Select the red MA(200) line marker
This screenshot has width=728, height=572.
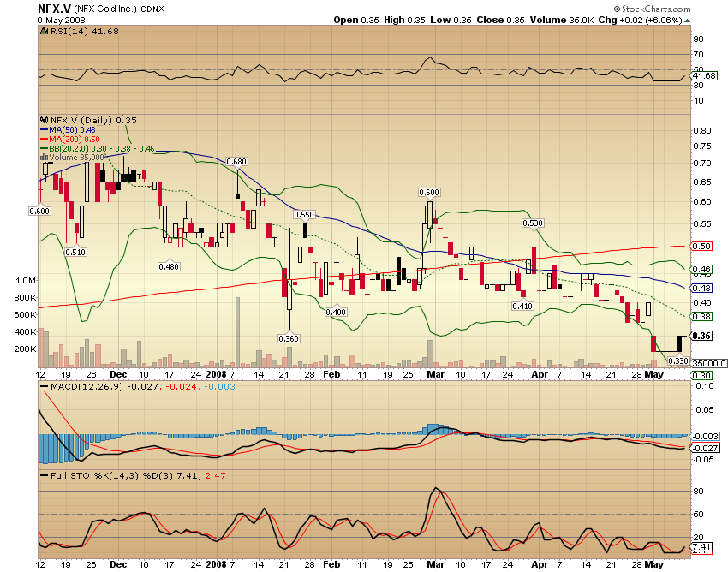(43, 140)
